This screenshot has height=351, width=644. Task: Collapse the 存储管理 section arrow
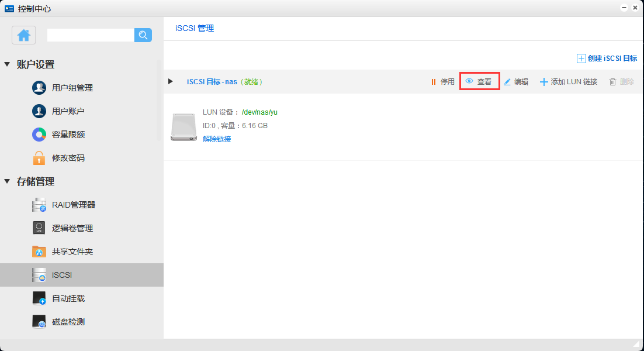[7, 181]
